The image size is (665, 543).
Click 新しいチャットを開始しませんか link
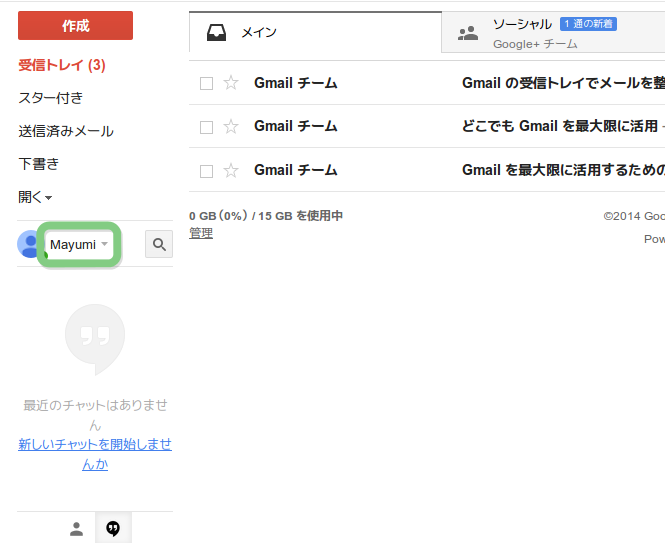(95, 454)
